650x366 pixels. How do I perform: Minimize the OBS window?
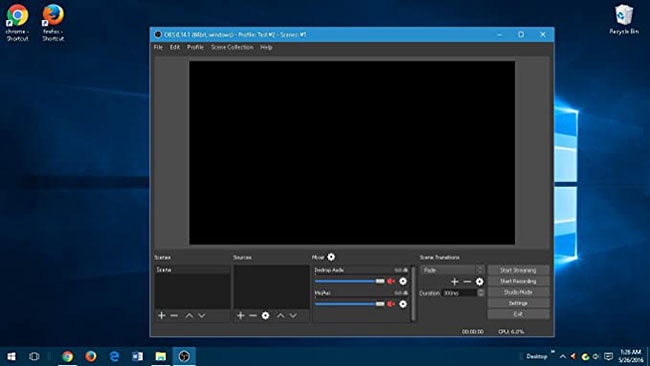pyautogui.click(x=500, y=34)
